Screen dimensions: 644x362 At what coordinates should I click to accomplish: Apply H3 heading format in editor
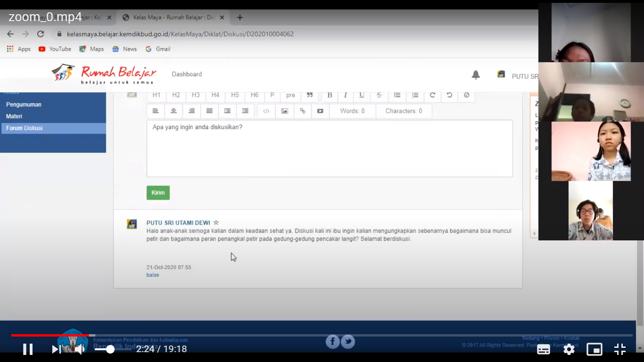[x=196, y=95]
